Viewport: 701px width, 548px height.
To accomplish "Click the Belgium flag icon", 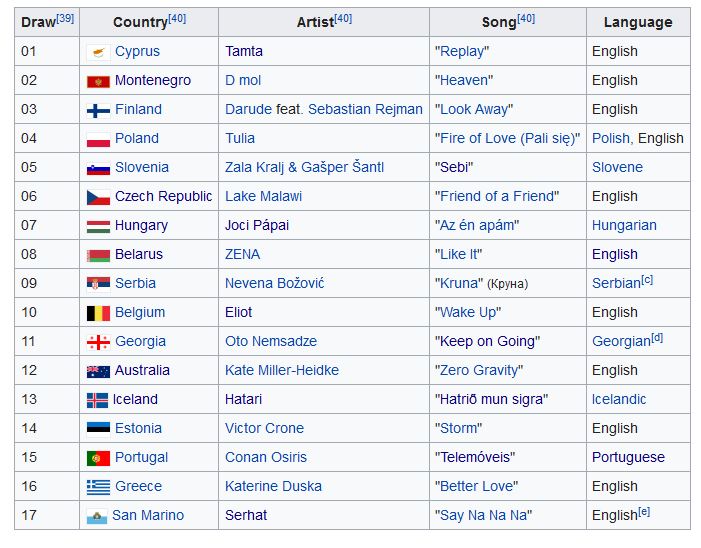I will tap(98, 313).
